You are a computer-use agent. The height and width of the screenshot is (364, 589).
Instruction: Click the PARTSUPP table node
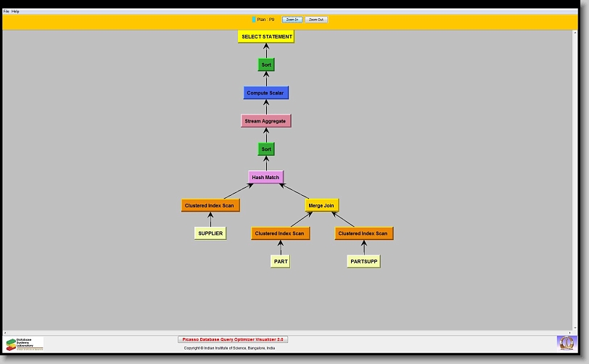[x=363, y=261]
